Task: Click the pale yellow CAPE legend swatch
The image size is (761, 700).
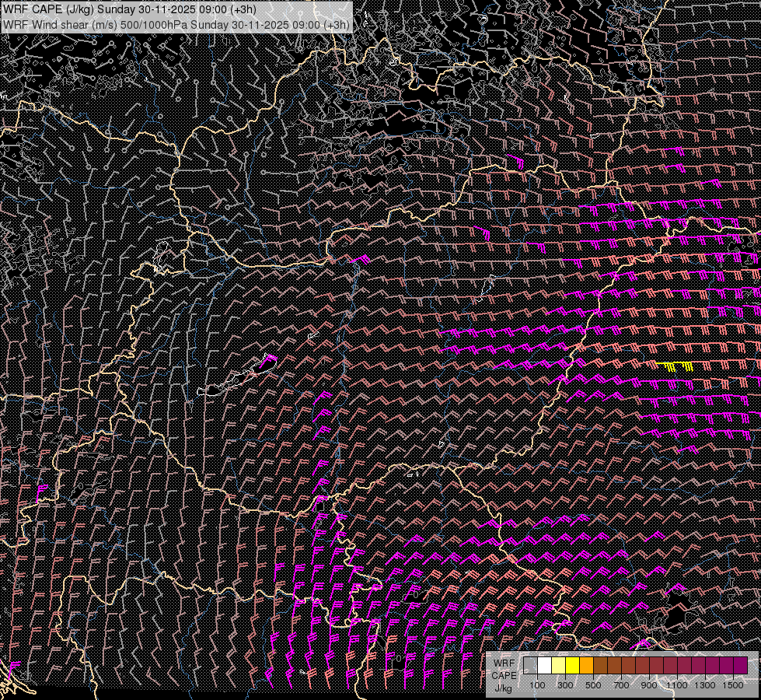Action: [559, 666]
